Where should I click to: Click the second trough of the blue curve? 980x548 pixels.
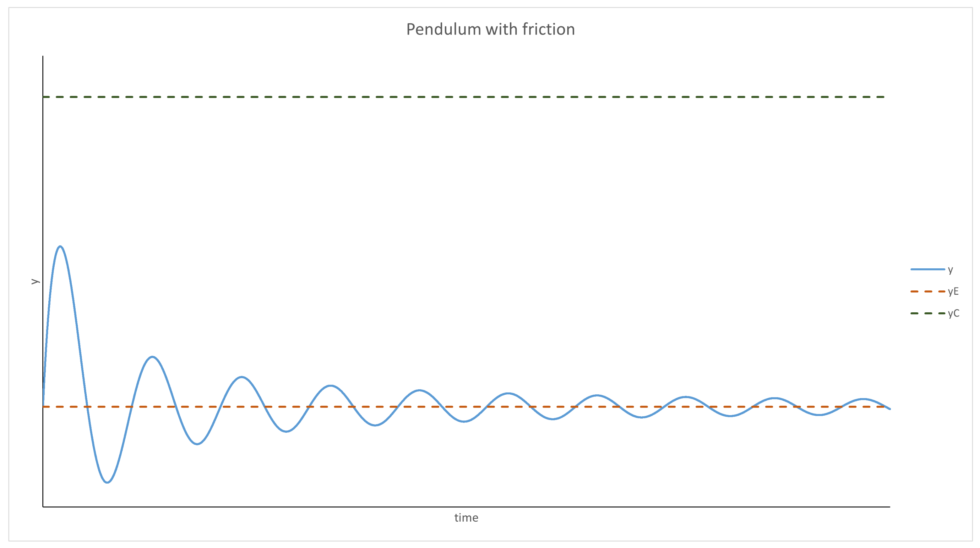(197, 444)
